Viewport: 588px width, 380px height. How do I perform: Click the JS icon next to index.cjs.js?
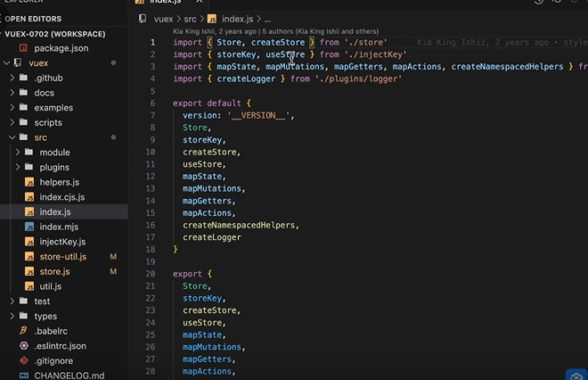(29, 197)
